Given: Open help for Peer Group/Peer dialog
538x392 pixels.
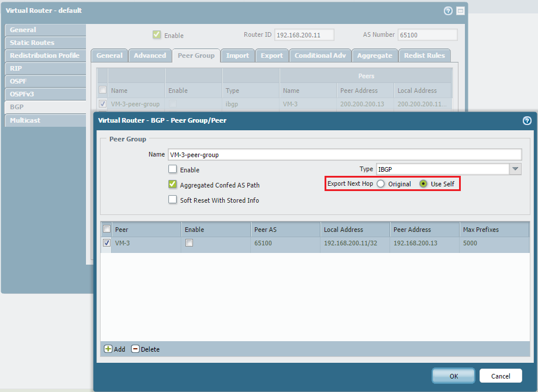Looking at the screenshot, I should tap(527, 120).
